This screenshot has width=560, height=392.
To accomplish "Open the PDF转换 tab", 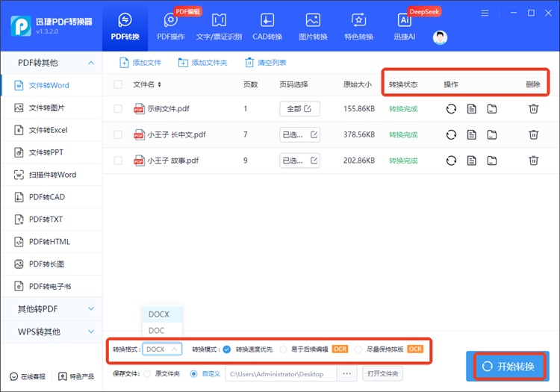I will (125, 27).
